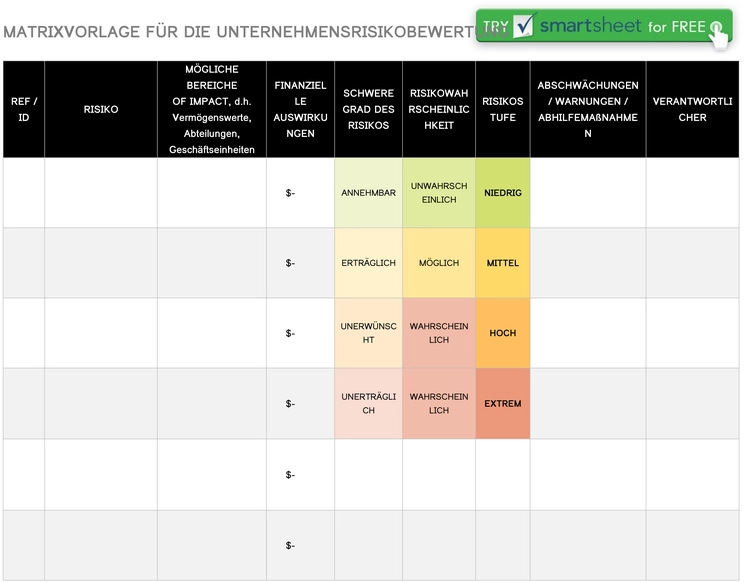The image size is (744, 582).
Task: Click the empty VERANTWORTLICHER cell in MITTEL row
Action: (x=692, y=263)
